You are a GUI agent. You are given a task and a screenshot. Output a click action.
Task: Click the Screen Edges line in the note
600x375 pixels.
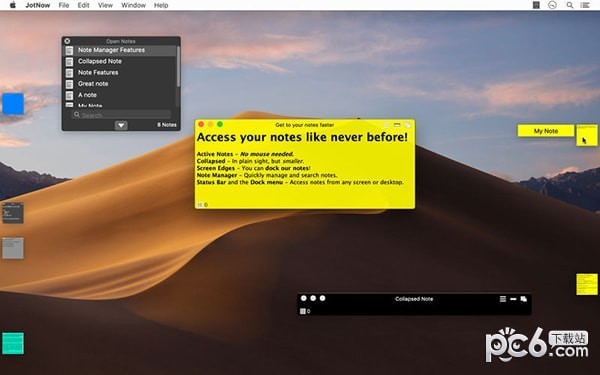253,168
